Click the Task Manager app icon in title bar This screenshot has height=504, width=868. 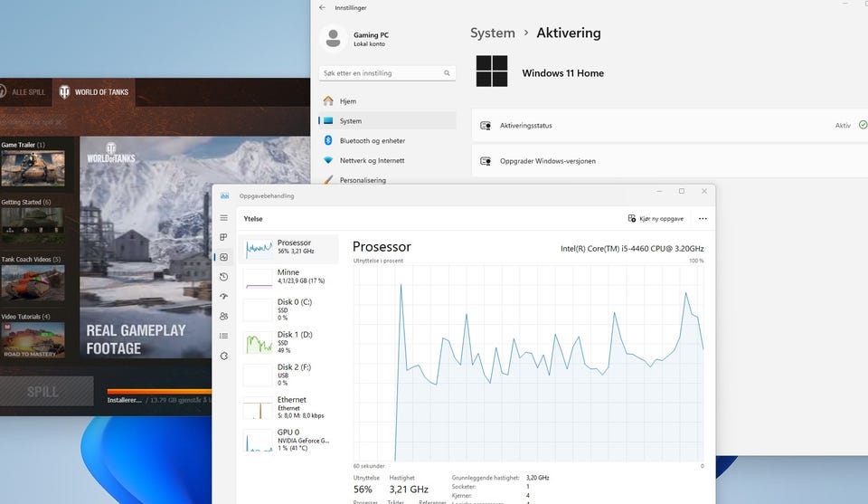click(225, 196)
